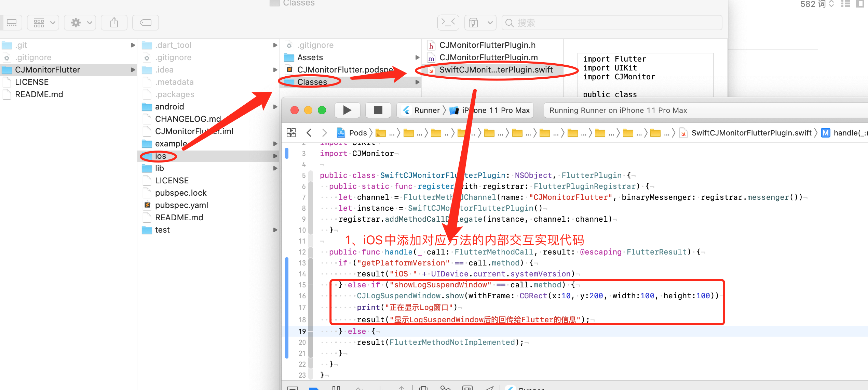
Task: Click the Pods breadcrumb in jump bar
Action: coord(352,133)
